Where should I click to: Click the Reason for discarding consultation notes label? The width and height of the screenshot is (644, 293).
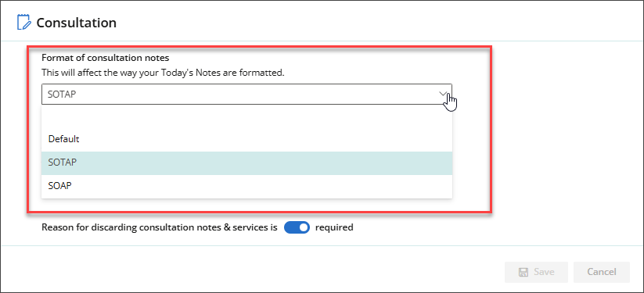click(160, 227)
